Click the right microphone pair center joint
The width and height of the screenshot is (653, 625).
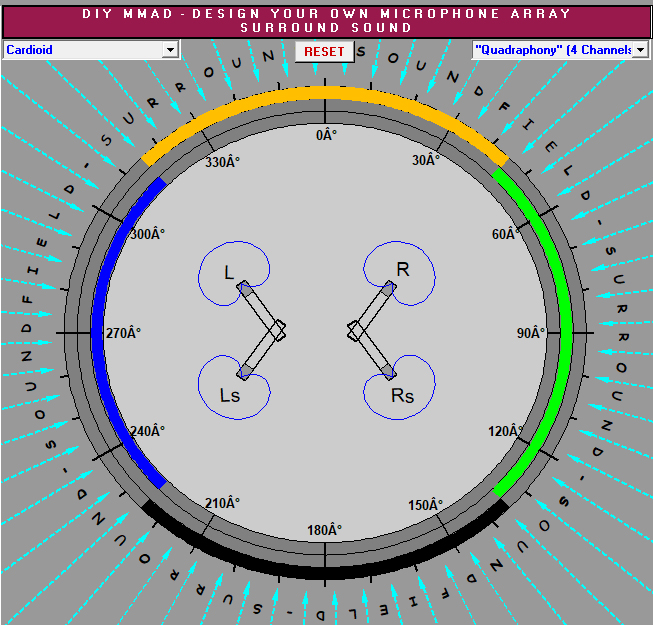pos(354,329)
